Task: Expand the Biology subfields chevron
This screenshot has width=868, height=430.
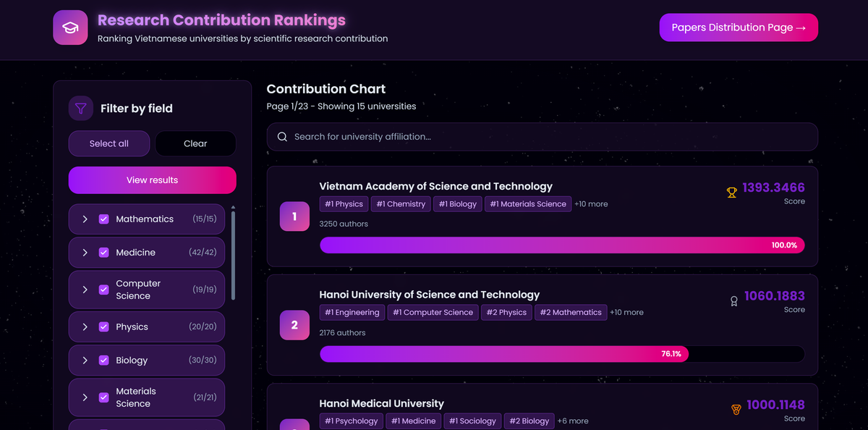Action: click(85, 361)
